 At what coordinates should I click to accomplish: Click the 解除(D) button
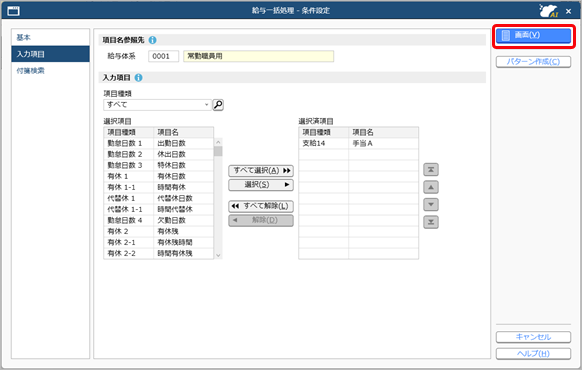(261, 220)
